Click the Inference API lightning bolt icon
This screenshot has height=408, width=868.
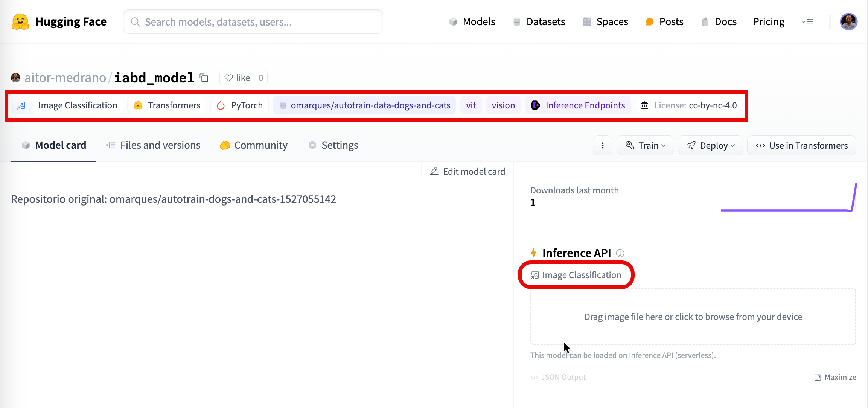[x=533, y=253]
